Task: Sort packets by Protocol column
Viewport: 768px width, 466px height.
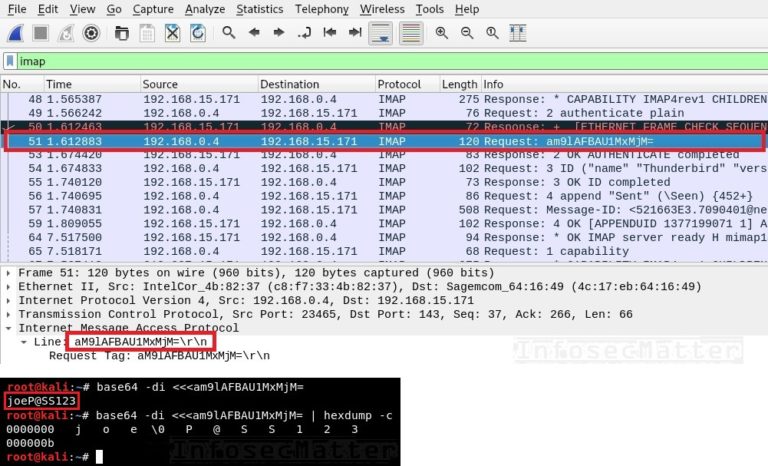Action: [x=408, y=84]
